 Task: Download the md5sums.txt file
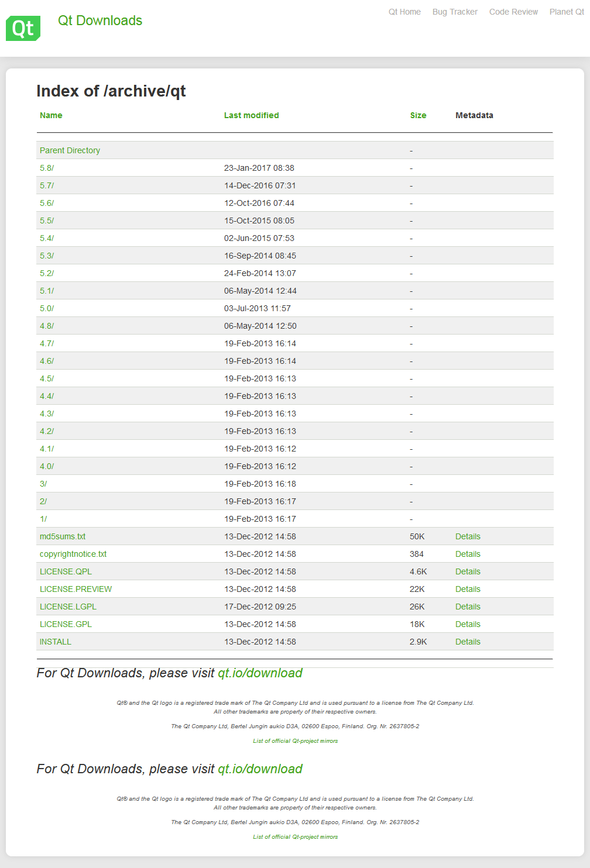coord(63,536)
